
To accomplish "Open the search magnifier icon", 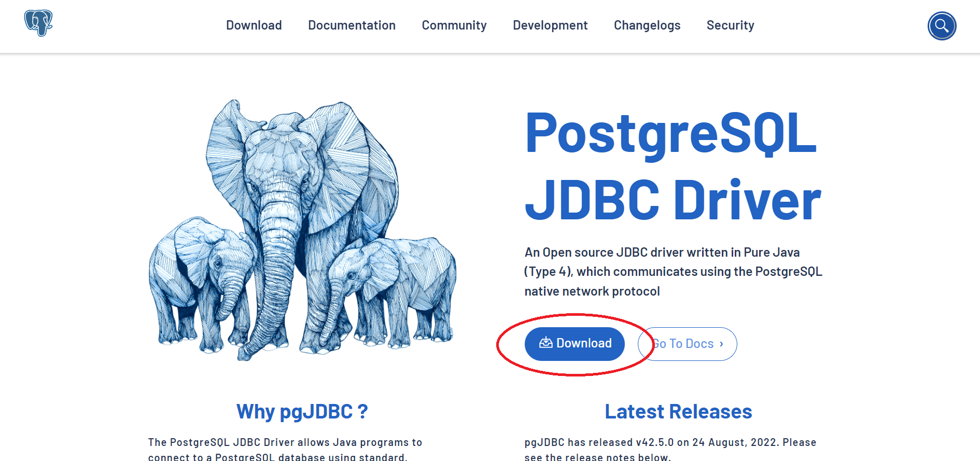I will pyautogui.click(x=942, y=26).
